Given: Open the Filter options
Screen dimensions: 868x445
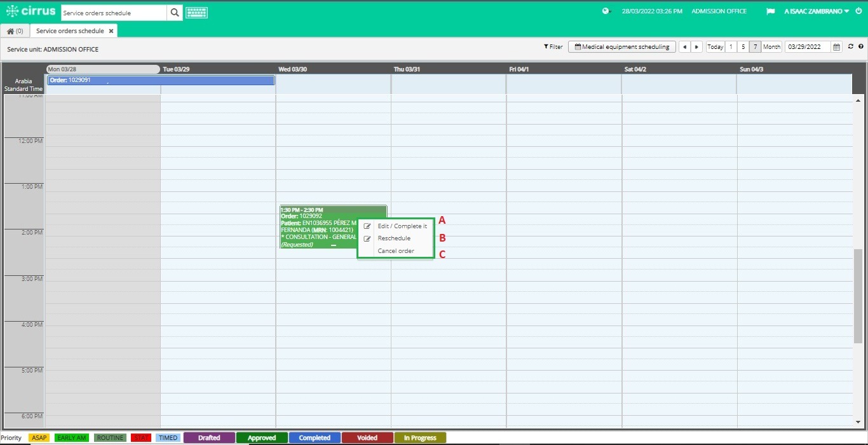Looking at the screenshot, I should [x=553, y=47].
